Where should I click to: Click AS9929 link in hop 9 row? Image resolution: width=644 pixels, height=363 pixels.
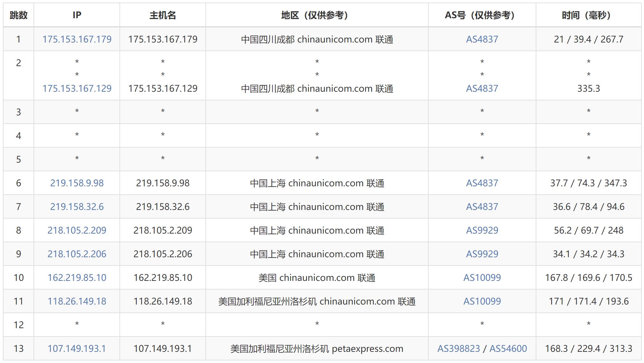[x=482, y=254]
